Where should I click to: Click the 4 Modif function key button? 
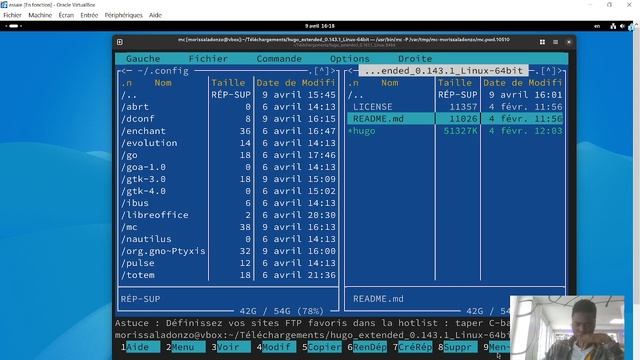pos(276,347)
